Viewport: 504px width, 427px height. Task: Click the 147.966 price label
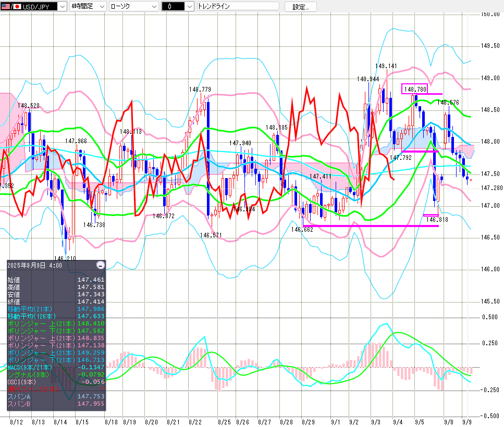click(x=76, y=141)
